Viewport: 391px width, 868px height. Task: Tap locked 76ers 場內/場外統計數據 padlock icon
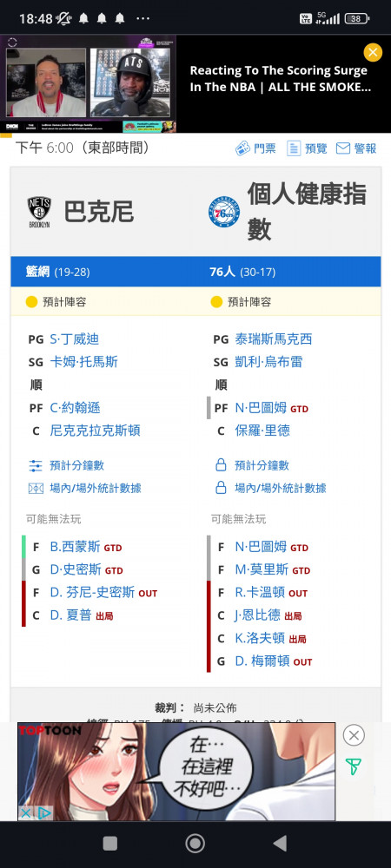click(221, 488)
